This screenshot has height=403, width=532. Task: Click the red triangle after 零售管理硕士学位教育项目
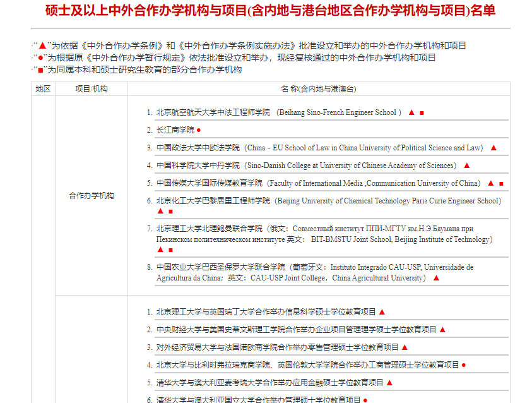(405, 347)
